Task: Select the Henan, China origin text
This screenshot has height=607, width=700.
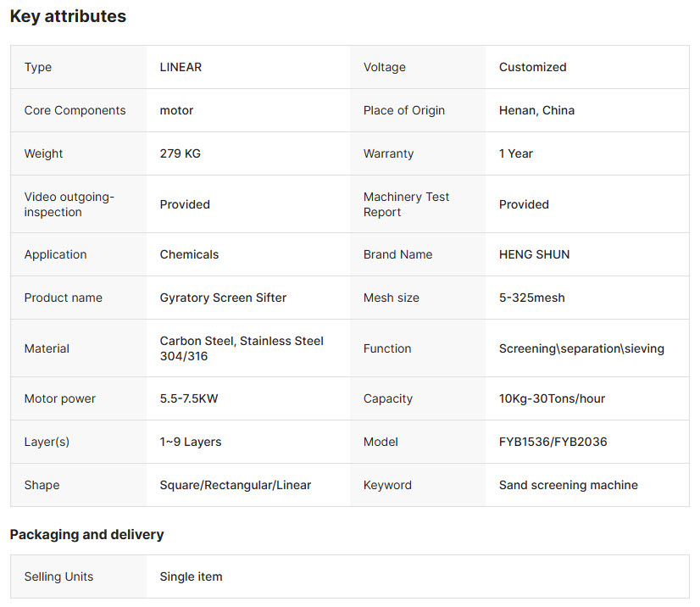Action: pyautogui.click(x=536, y=110)
